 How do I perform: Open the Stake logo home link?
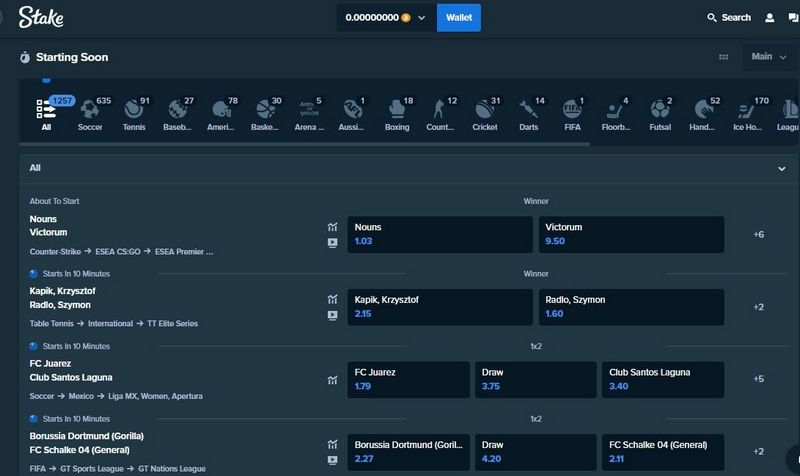point(41,17)
